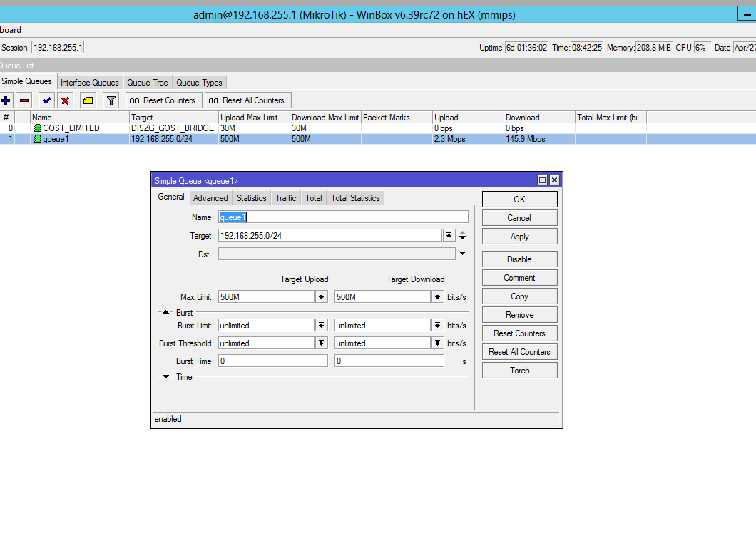Screen dimensions: 756x533
Task: Expand the Dst. field arrow
Action: coord(462,254)
